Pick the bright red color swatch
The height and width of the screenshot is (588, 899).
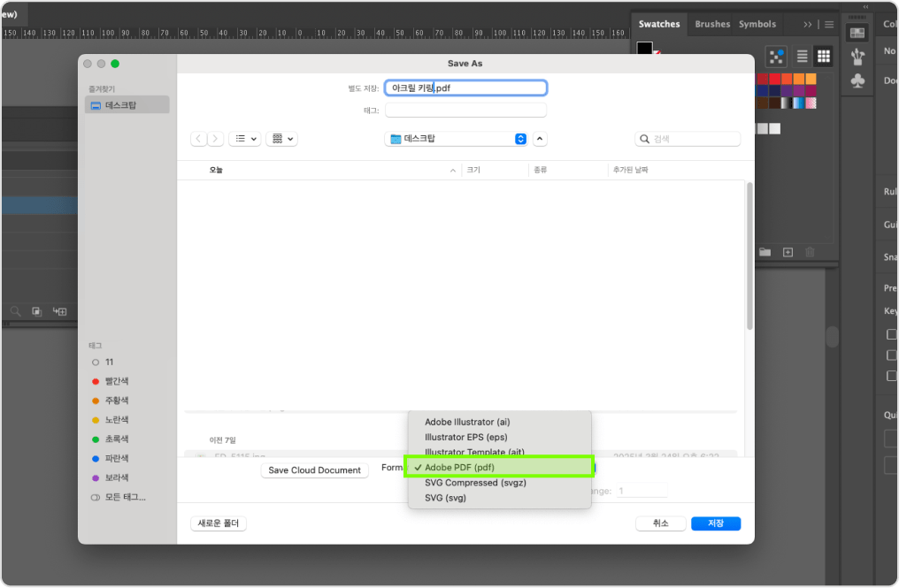click(x=775, y=79)
